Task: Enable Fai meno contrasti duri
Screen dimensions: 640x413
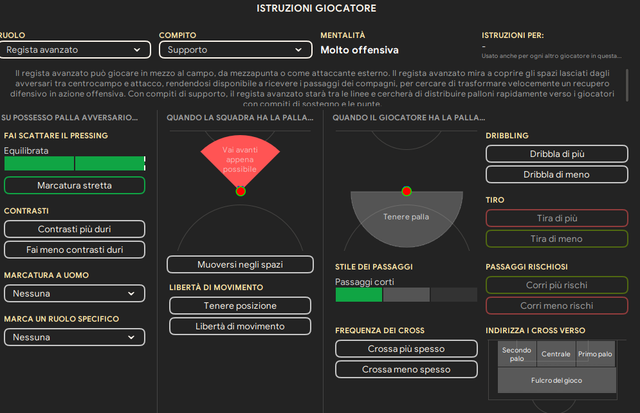Action: coord(74,250)
